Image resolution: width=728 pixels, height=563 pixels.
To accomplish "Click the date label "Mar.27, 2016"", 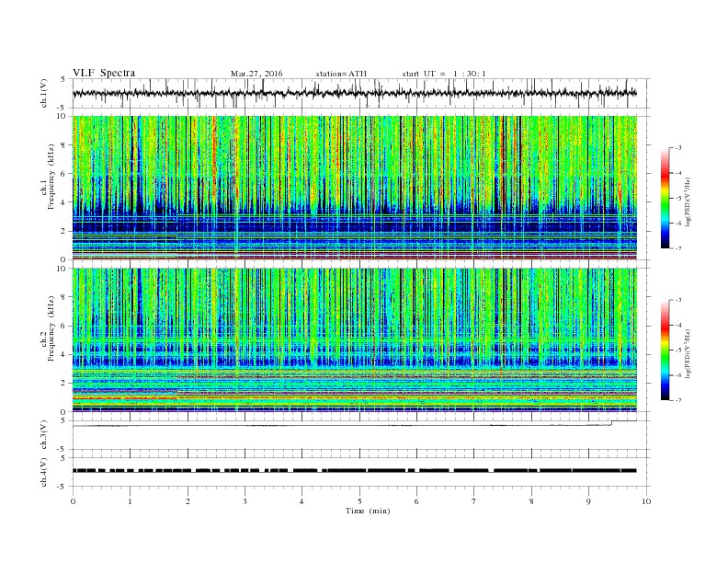I will 256,74.
